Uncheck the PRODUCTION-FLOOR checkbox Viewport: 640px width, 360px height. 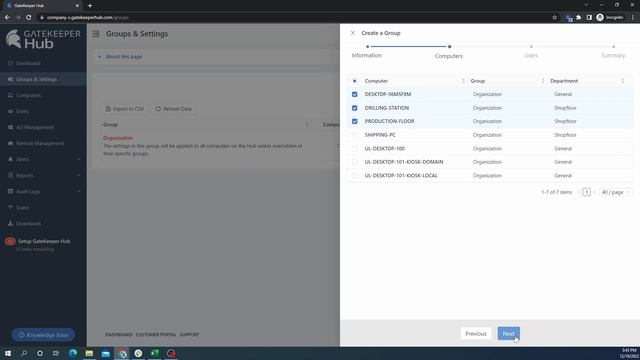tap(354, 121)
